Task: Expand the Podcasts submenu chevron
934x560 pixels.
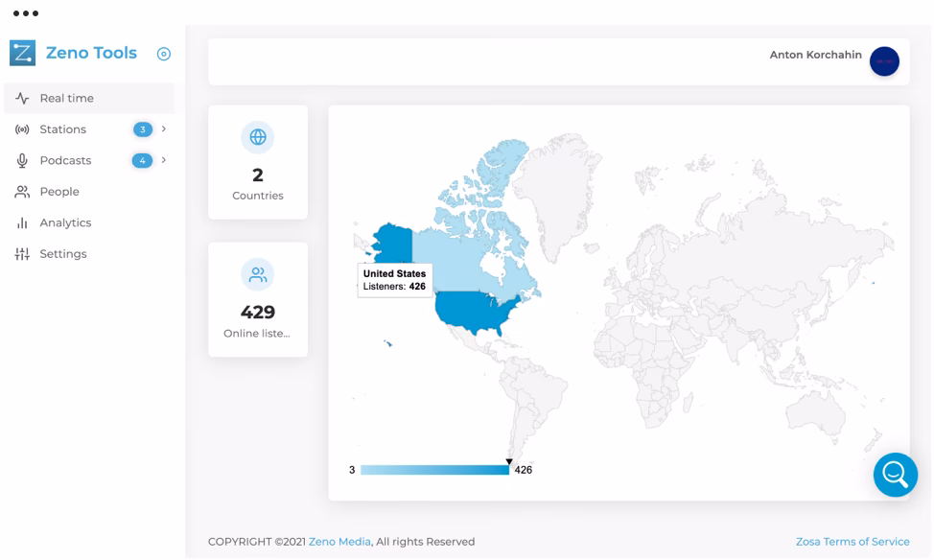Action: (164, 160)
